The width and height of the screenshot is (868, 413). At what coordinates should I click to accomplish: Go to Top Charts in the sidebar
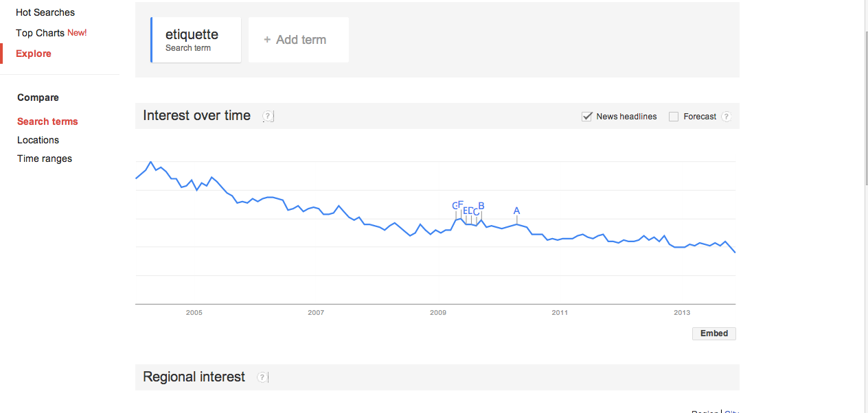40,33
